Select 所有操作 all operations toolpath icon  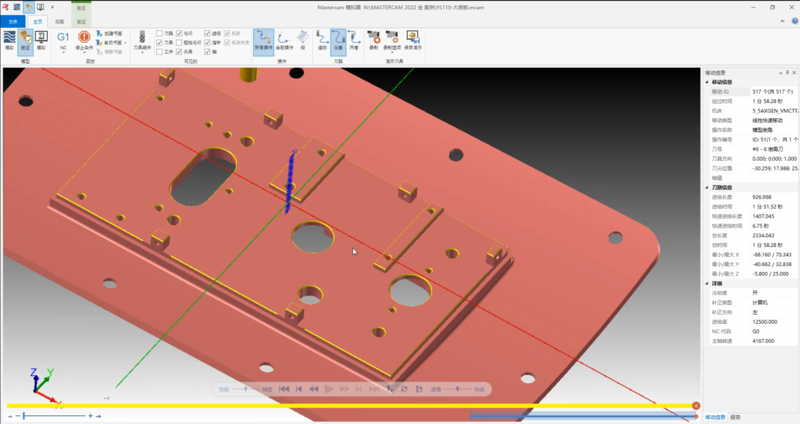point(264,41)
